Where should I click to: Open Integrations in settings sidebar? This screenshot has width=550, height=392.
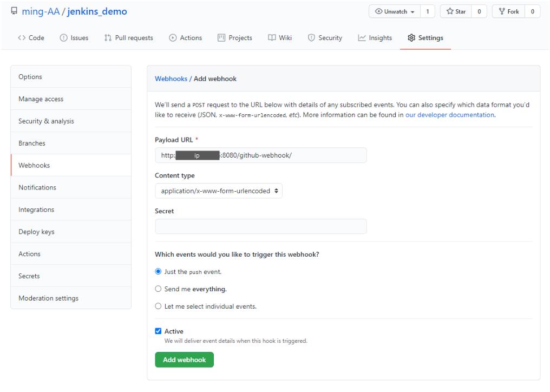pos(71,209)
